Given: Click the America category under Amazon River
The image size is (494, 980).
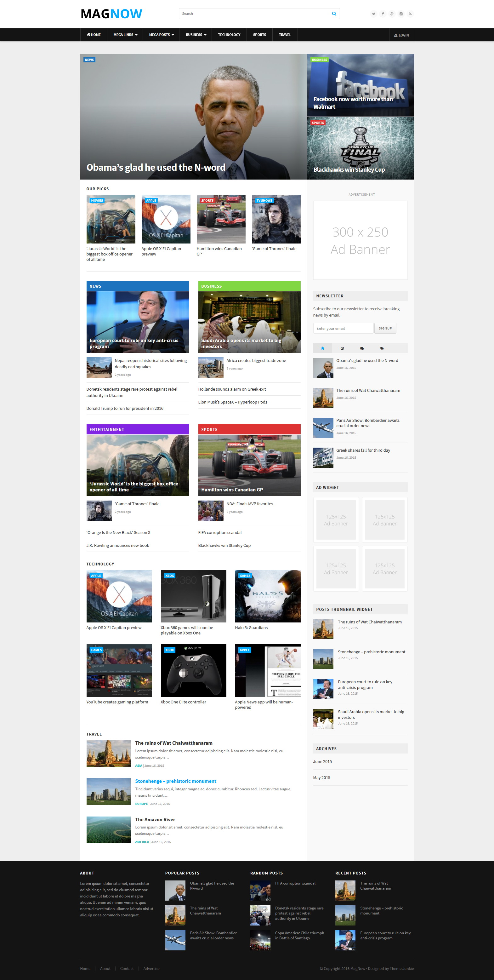Looking at the screenshot, I should tap(142, 842).
